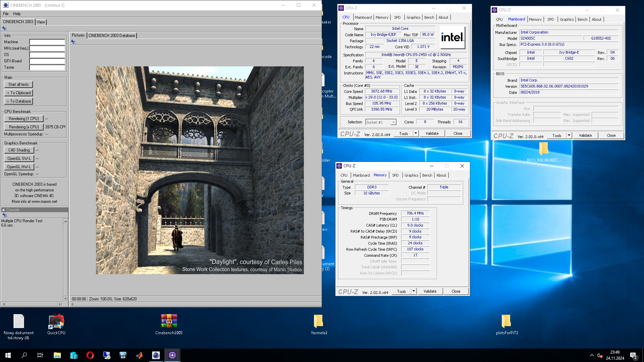
Task: Run OpenGL SW-L benchmark
Action: coord(19,159)
